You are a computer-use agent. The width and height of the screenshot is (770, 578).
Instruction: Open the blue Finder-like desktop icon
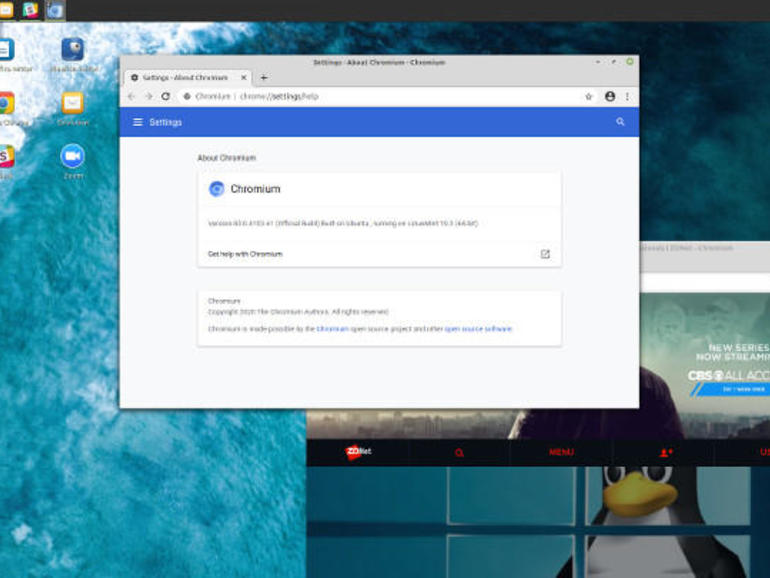click(73, 50)
